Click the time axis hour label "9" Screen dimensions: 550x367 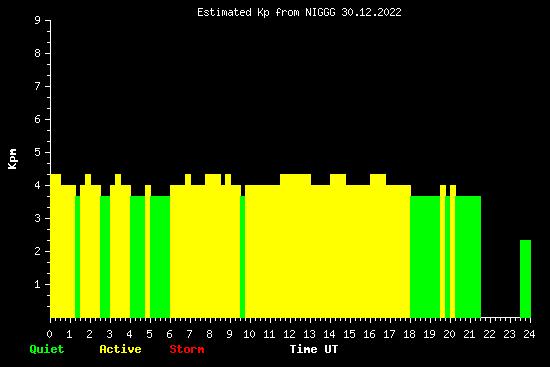coord(229,334)
